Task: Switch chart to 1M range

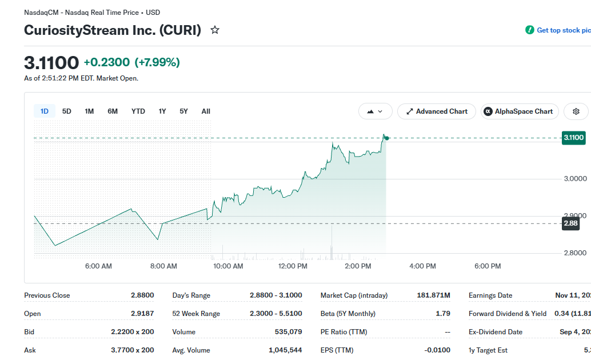Action: [x=89, y=111]
